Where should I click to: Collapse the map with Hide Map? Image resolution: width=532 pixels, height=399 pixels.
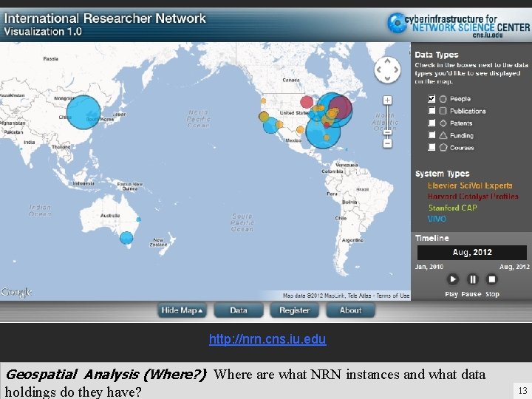click(182, 310)
